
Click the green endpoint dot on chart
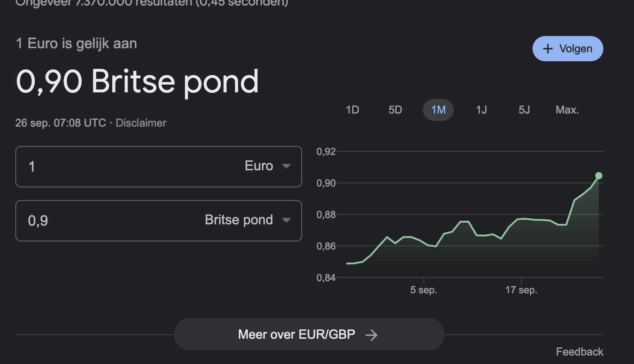599,176
